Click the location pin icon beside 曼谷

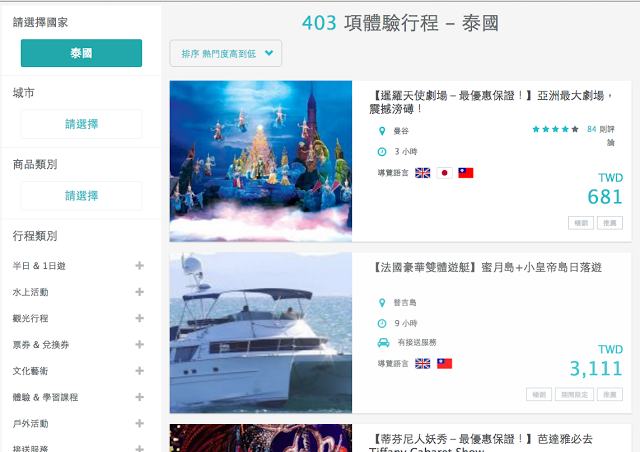382,131
